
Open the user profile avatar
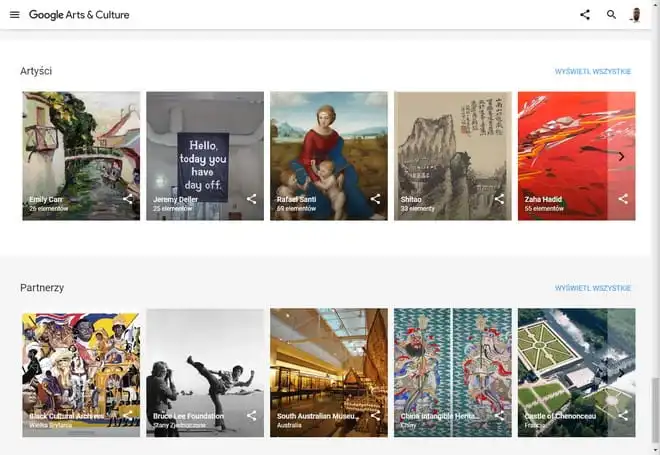635,15
